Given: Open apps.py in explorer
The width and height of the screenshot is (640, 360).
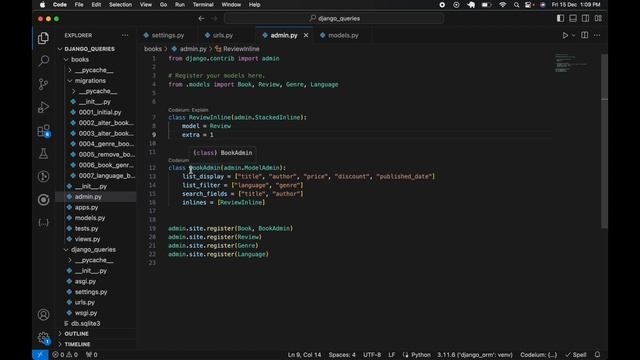Looking at the screenshot, I should pos(86,207).
